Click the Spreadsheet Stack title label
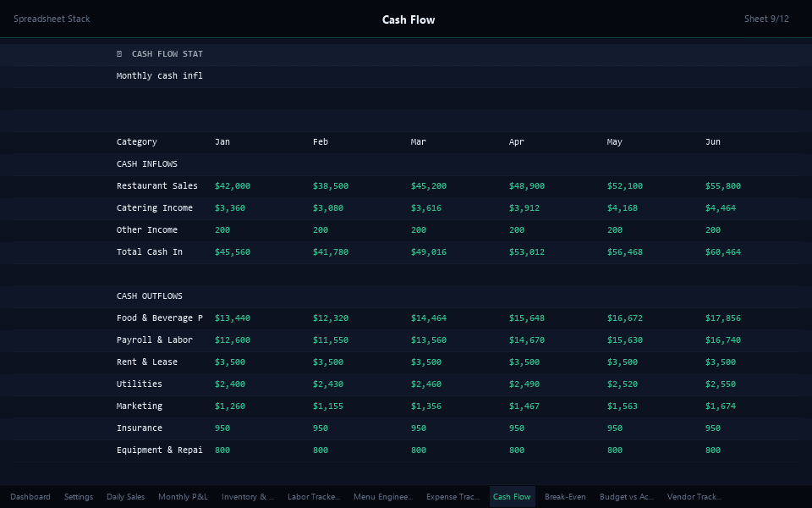The width and height of the screenshot is (812, 508). pyautogui.click(x=52, y=19)
